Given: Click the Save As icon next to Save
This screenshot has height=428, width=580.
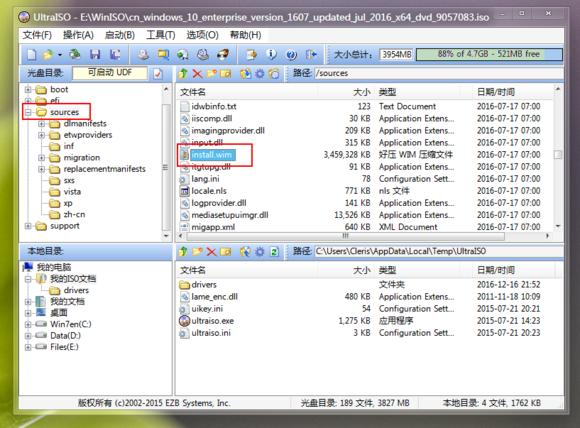Looking at the screenshot, I should pyautogui.click(x=115, y=55).
